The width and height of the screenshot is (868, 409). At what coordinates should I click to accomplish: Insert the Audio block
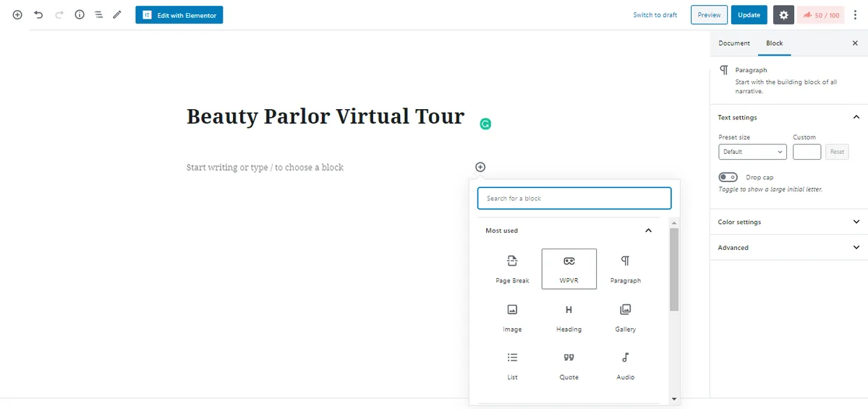click(x=626, y=366)
